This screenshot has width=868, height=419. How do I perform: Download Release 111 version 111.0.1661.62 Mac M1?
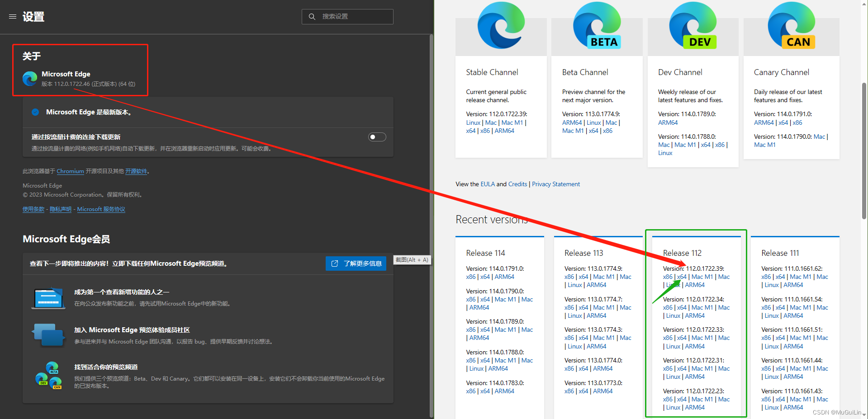tap(801, 277)
